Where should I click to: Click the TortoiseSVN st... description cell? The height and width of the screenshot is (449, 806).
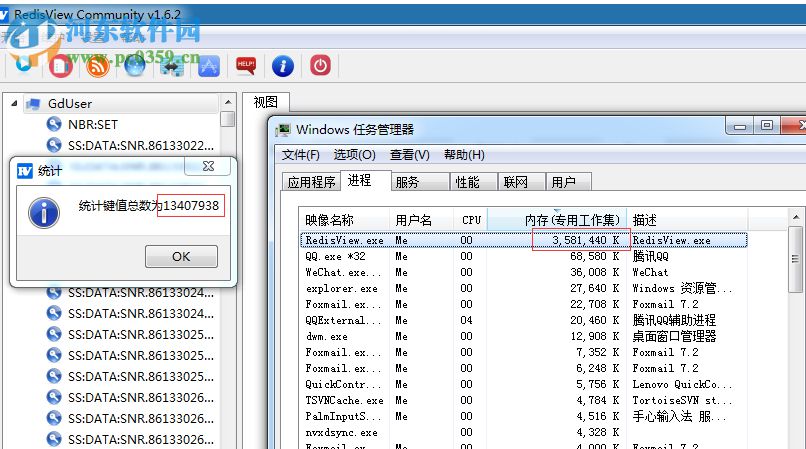[682, 400]
